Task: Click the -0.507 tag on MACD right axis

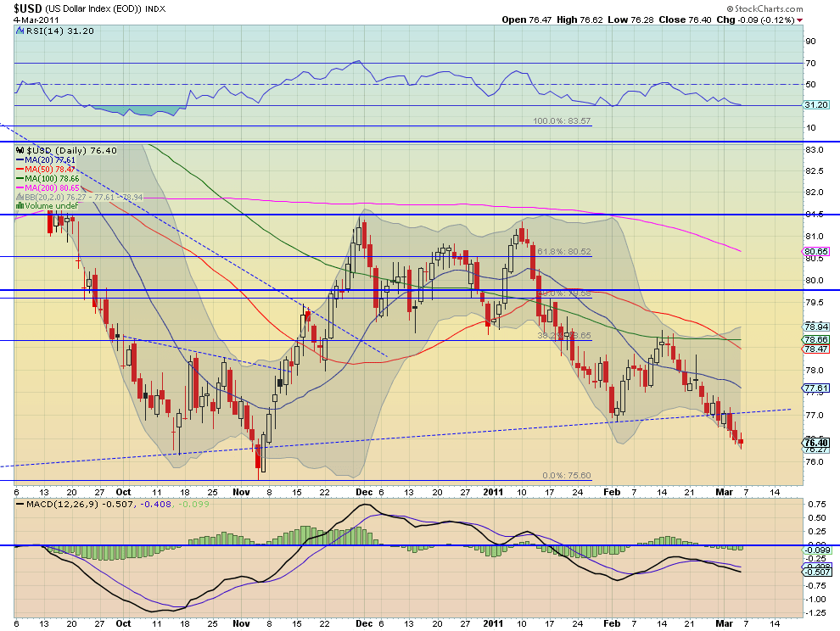Action: [817, 572]
